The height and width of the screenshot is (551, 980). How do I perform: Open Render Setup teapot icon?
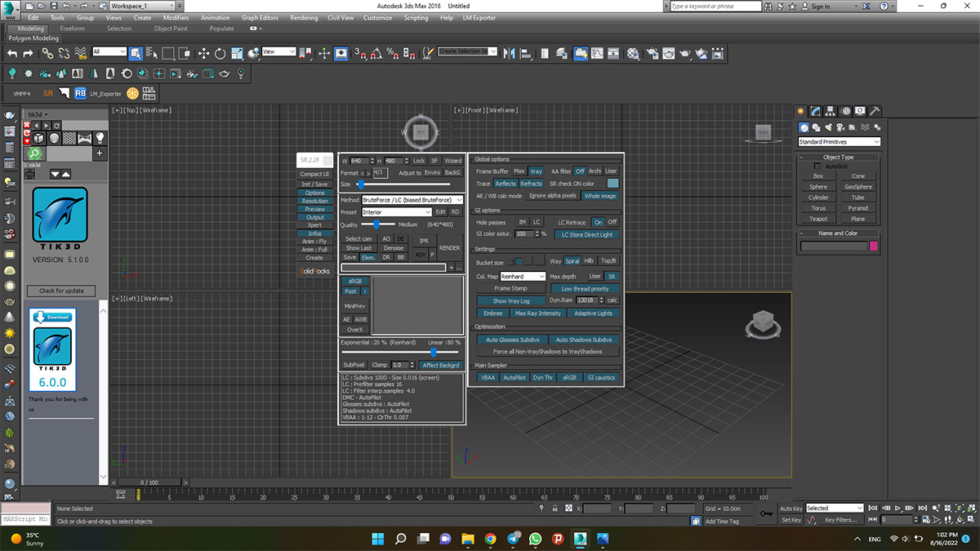coord(653,53)
